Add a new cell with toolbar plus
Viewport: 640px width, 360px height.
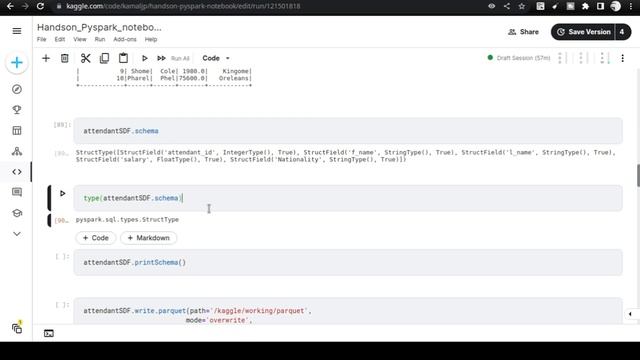tap(46, 58)
